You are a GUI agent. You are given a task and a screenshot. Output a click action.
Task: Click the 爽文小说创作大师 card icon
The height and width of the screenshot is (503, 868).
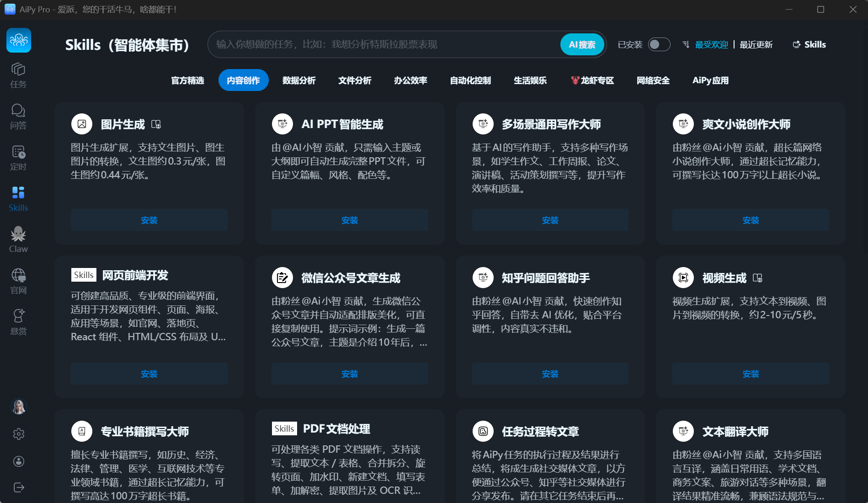point(683,124)
